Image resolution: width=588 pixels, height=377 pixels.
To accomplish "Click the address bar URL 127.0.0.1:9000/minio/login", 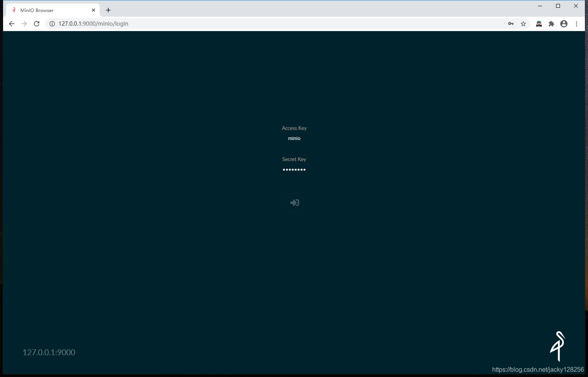I will (x=93, y=24).
